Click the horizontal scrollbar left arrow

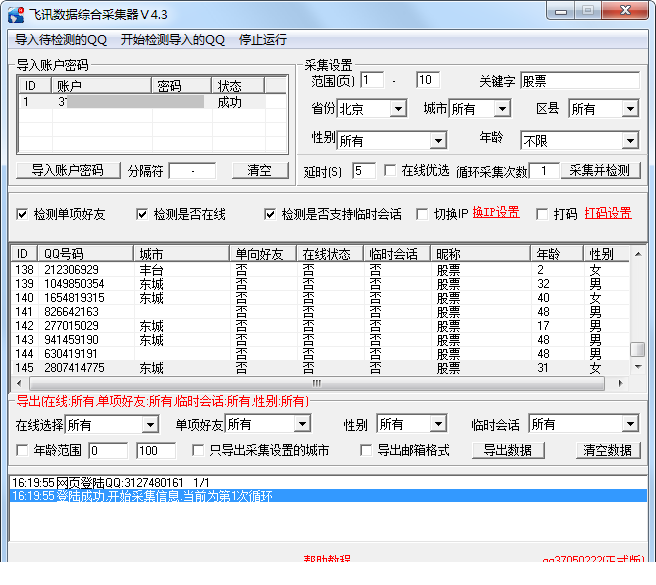(x=19, y=383)
